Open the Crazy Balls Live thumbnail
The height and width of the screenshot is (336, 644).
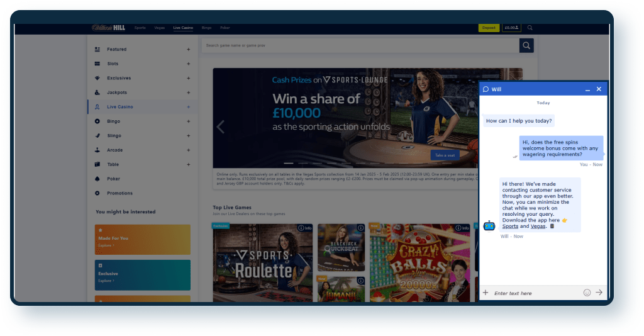pos(419,263)
